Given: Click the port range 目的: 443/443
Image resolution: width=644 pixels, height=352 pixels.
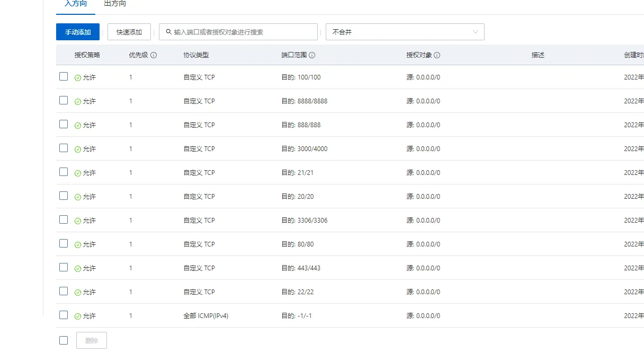Looking at the screenshot, I should click(x=301, y=268).
